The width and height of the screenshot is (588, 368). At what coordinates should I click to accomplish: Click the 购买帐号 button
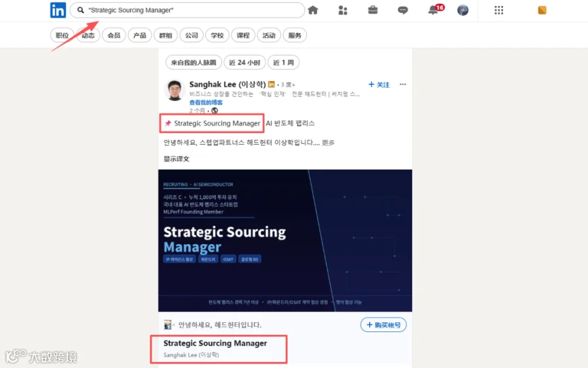(384, 325)
